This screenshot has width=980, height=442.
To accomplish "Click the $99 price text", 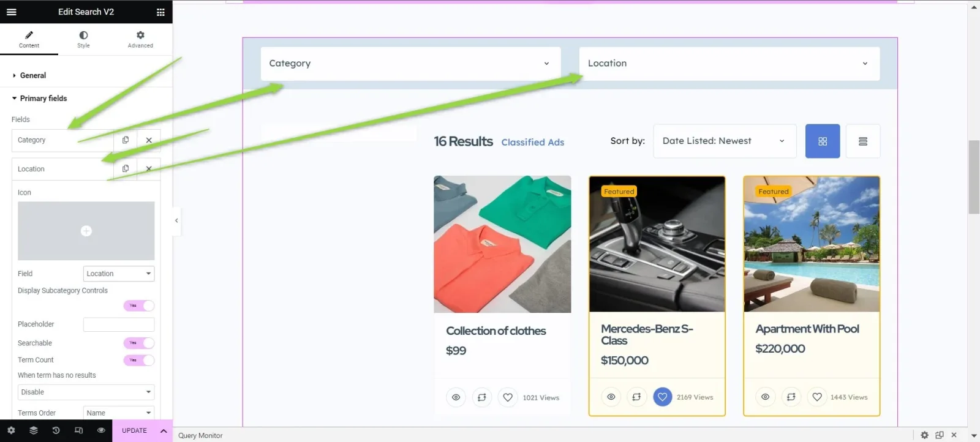I will pyautogui.click(x=456, y=351).
